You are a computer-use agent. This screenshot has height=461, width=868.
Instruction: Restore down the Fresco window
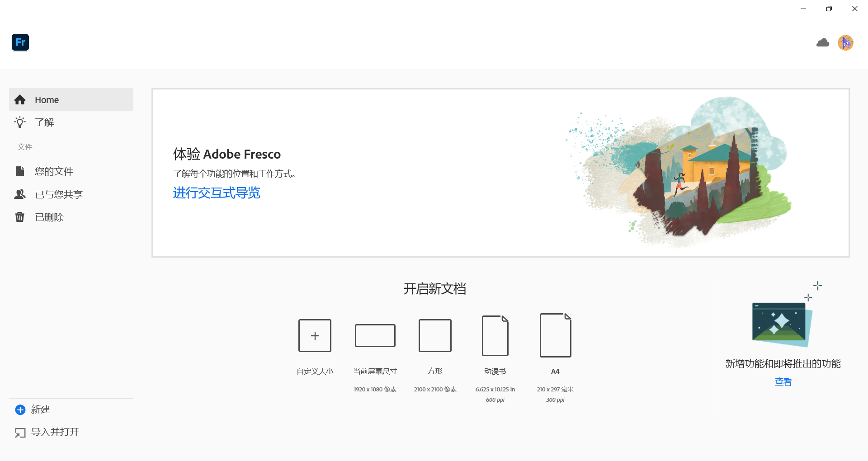tap(829, 9)
